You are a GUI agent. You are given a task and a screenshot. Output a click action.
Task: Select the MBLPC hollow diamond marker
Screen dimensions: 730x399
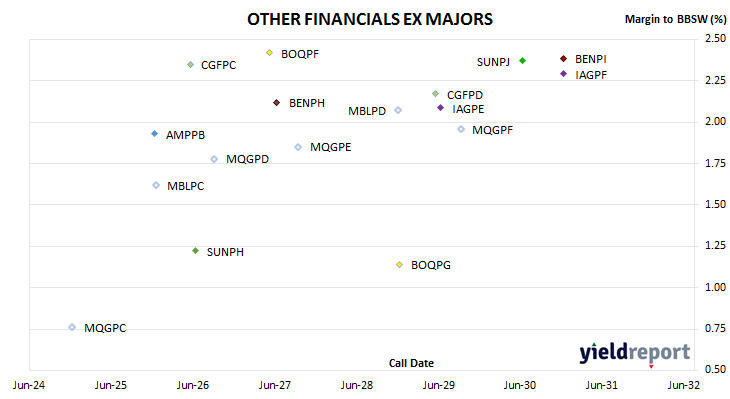pos(156,185)
